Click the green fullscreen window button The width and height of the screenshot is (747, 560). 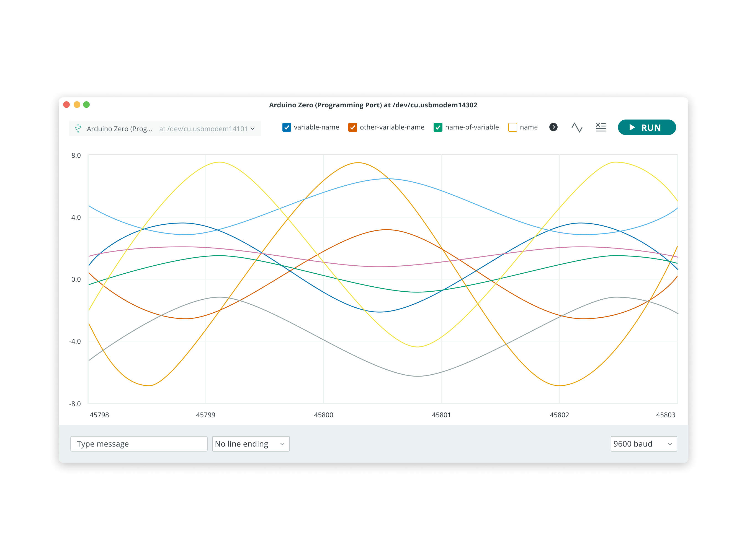pyautogui.click(x=86, y=105)
